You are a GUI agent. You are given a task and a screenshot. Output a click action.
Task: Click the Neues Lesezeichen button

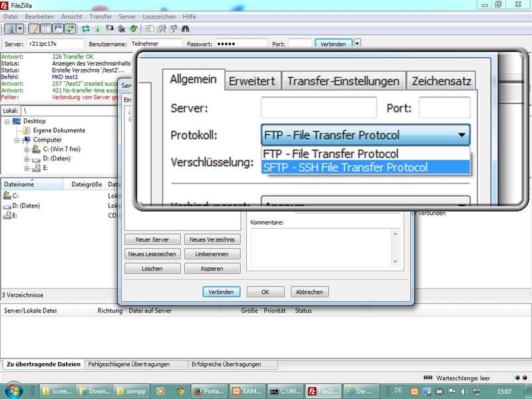pyautogui.click(x=152, y=254)
